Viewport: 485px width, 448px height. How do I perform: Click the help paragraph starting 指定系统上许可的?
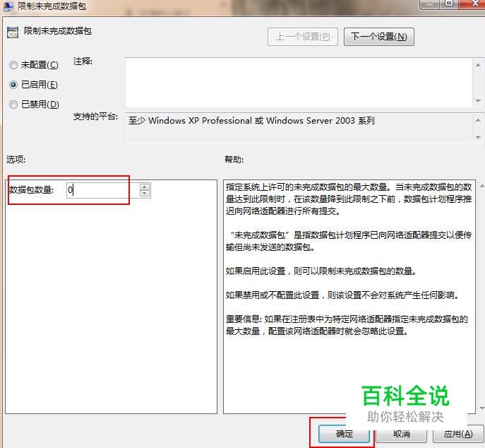[x=349, y=199]
